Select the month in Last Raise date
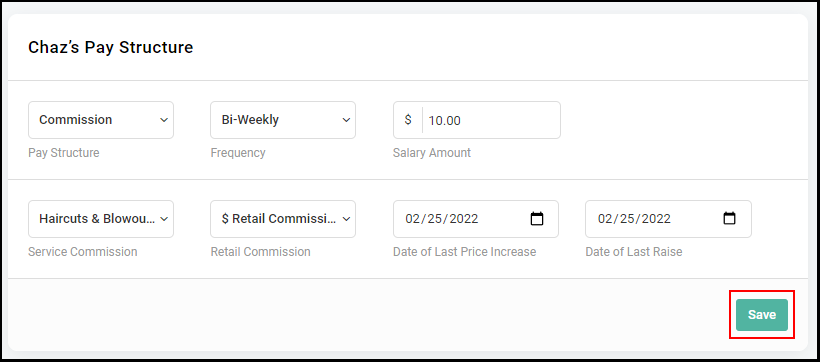820x362 pixels. point(605,219)
